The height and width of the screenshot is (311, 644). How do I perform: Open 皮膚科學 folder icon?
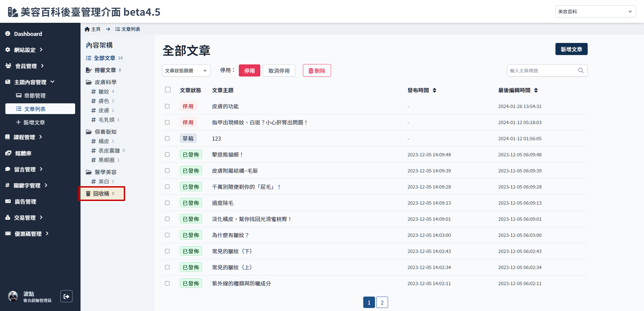coord(89,82)
